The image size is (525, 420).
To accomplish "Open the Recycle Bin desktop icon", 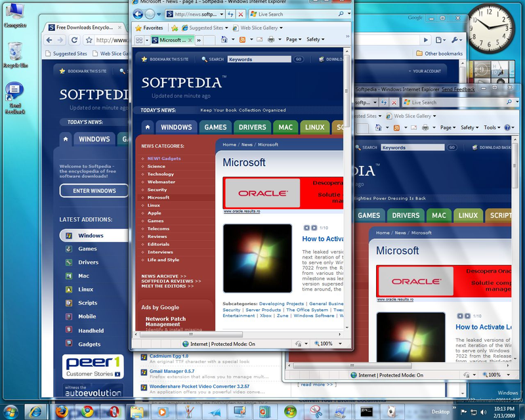I will 15,55.
